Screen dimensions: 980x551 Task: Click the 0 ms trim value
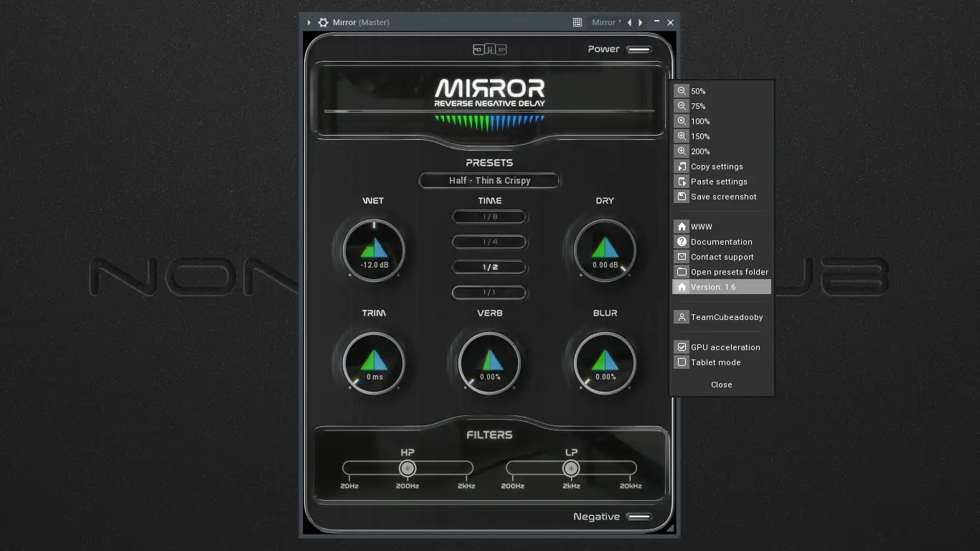point(374,377)
